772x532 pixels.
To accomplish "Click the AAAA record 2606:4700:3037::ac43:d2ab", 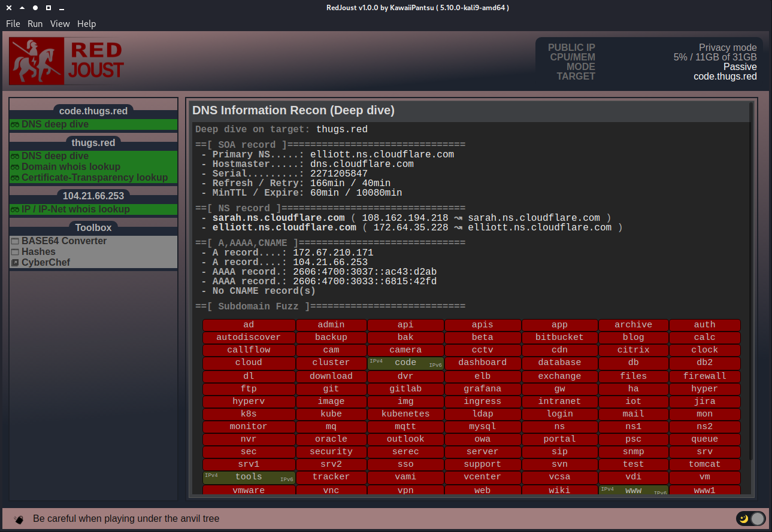I will click(365, 272).
